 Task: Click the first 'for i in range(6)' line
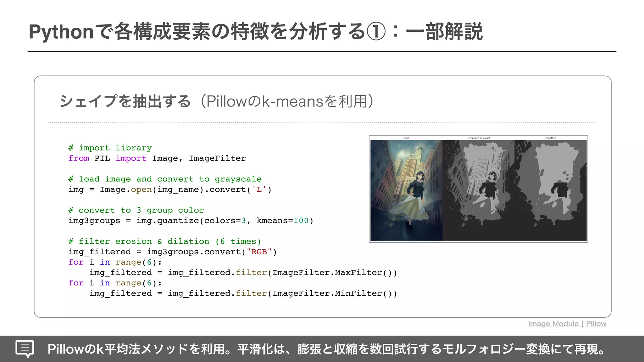point(115,262)
